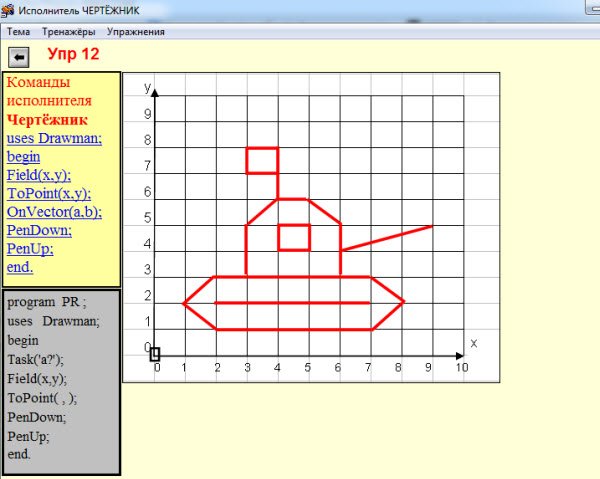This screenshot has height=479, width=600.
Task: Click the app icon in the title bar
Action: (9, 10)
